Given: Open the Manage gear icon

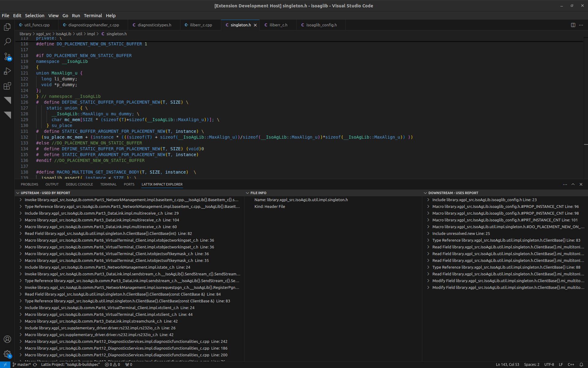Looking at the screenshot, I should click(x=7, y=354).
